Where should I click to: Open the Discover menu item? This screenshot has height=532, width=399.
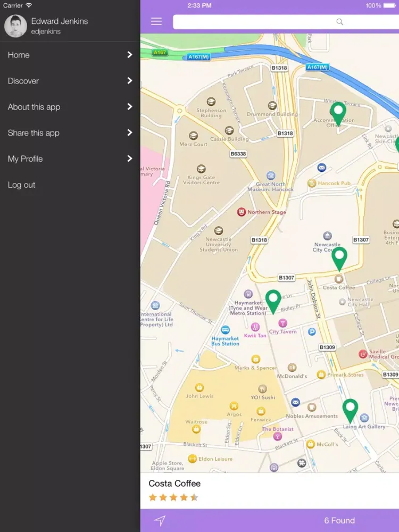(70, 81)
